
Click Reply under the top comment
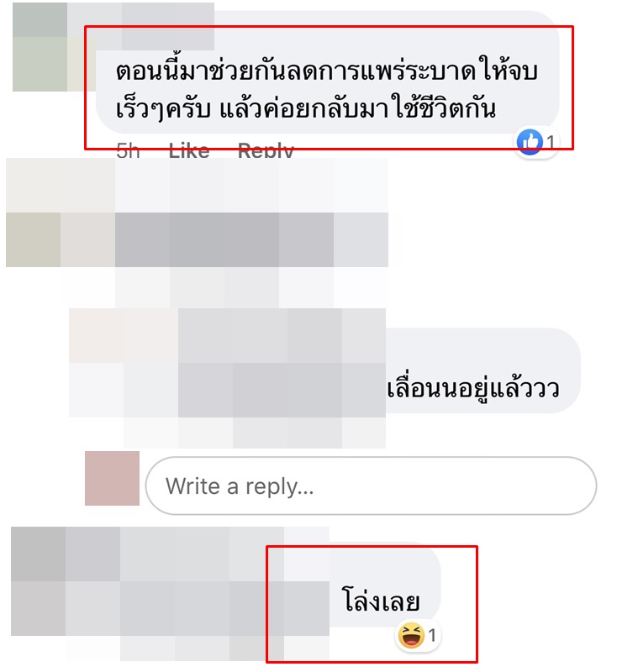266,151
